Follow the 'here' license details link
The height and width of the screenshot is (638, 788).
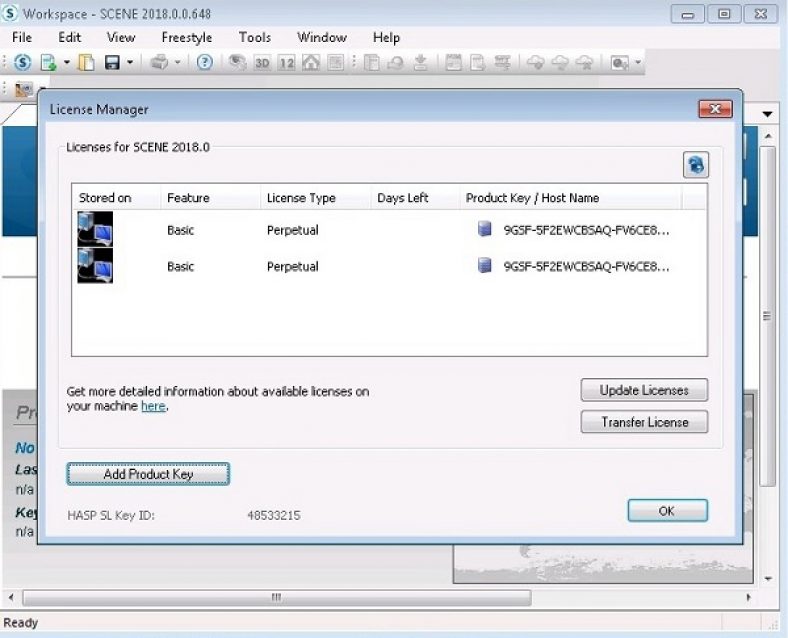pos(153,407)
